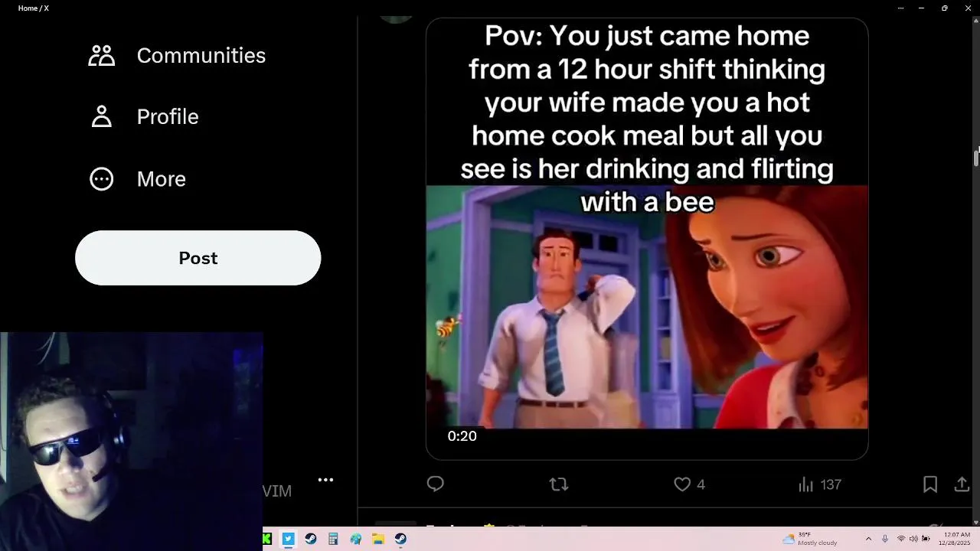Open the second Steam taskbar icon

coord(400,539)
